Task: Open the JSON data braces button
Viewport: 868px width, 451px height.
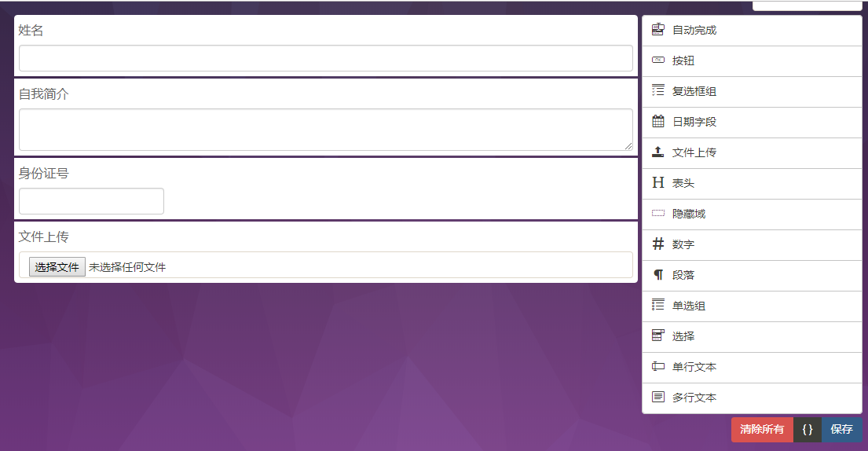Action: pos(808,430)
